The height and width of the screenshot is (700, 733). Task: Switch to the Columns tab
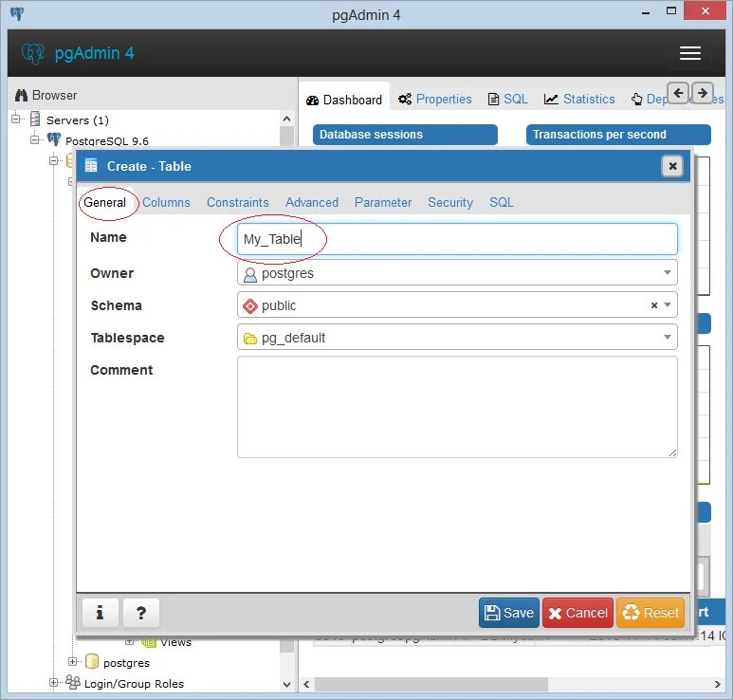166,202
